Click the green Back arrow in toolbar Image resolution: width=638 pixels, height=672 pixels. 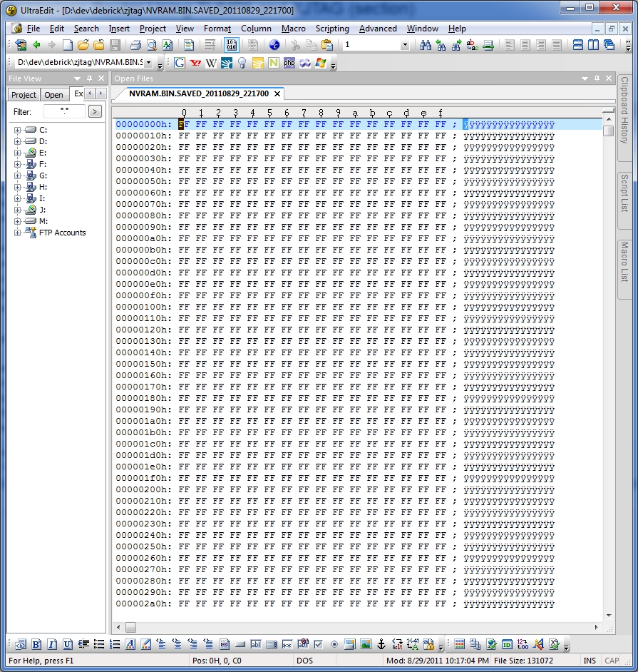[36, 44]
